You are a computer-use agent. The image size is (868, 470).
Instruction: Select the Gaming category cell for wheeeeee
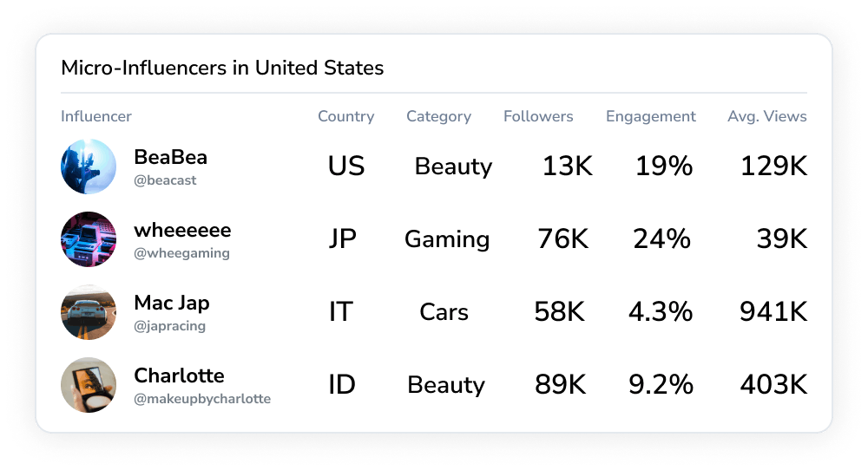click(447, 239)
